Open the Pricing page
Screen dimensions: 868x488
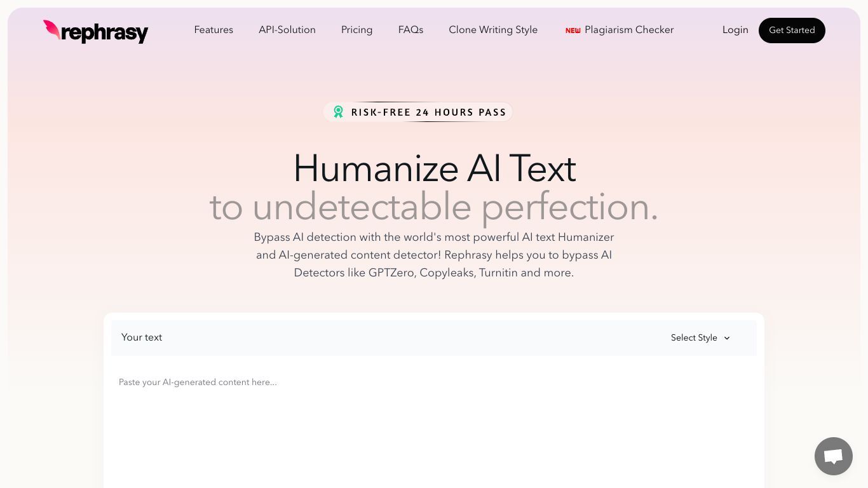pos(356,30)
